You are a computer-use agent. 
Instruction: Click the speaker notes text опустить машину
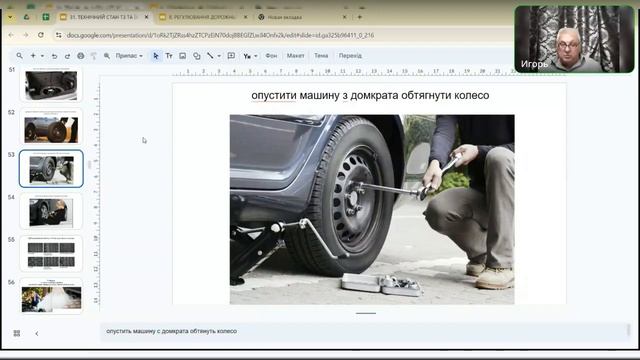[x=171, y=331]
